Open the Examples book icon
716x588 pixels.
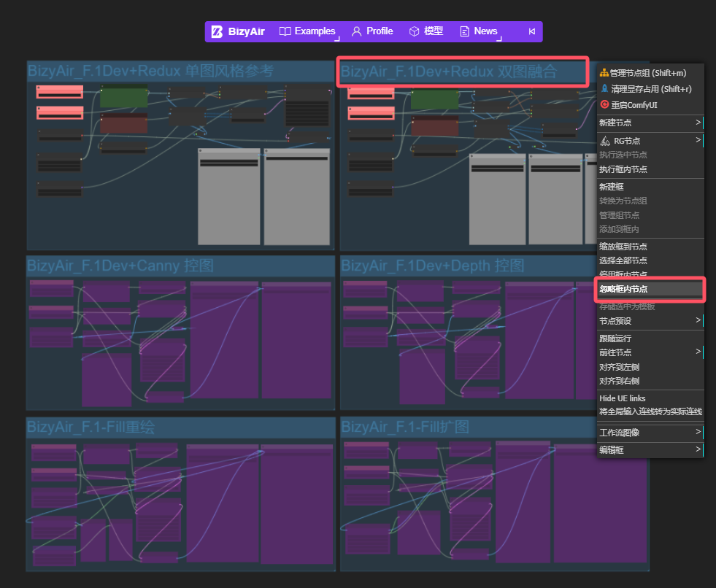coord(285,31)
